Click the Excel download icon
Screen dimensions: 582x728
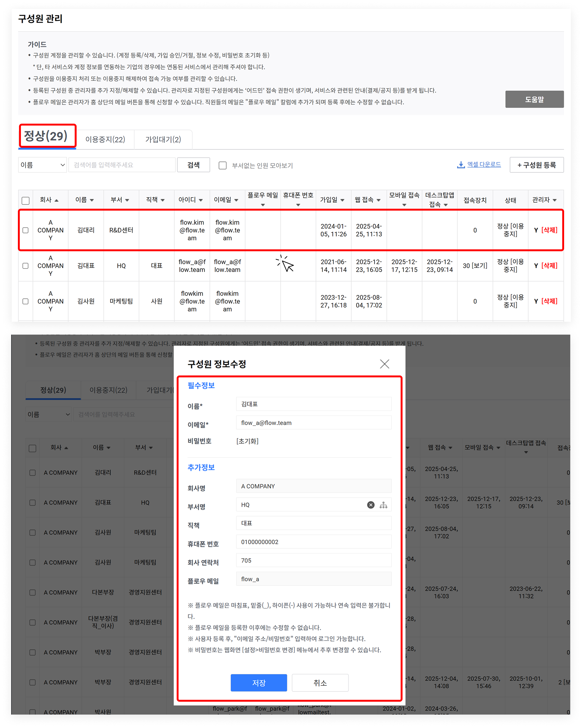pyautogui.click(x=460, y=165)
